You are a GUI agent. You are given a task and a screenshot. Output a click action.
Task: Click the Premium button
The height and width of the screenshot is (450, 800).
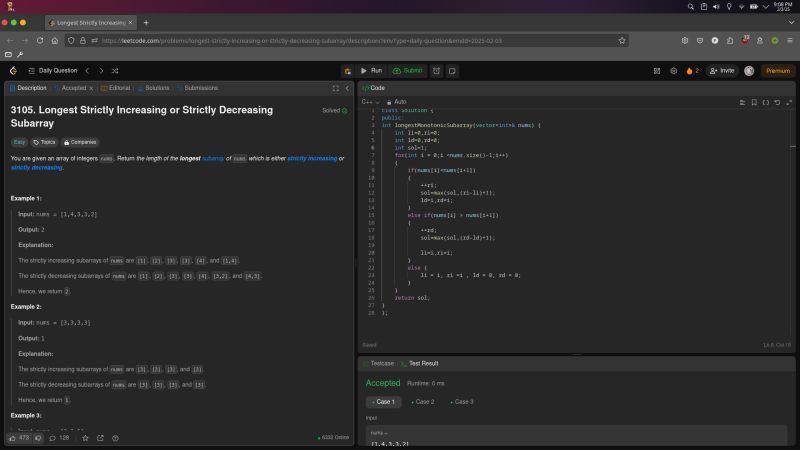(x=778, y=71)
